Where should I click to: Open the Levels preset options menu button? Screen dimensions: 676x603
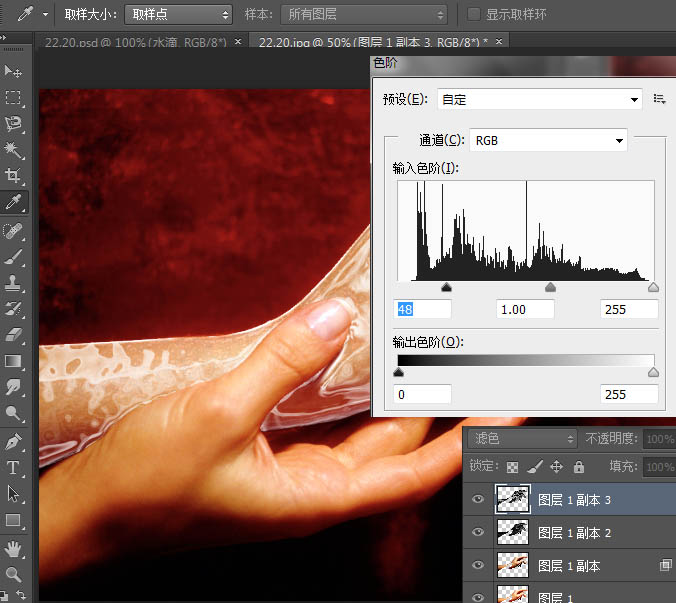(x=659, y=100)
